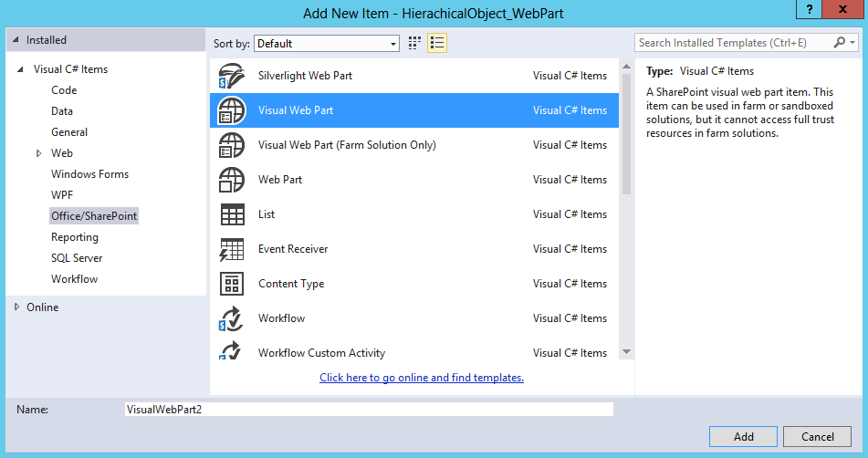Pick the Event Receiver template icon
This screenshot has height=458, width=868.
click(x=232, y=249)
